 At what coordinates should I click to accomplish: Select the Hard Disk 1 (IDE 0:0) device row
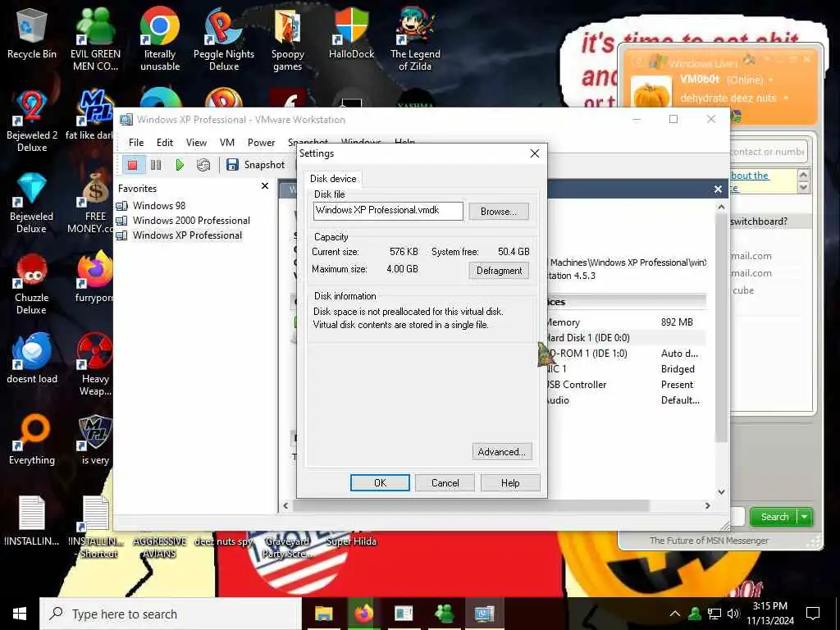[624, 338]
